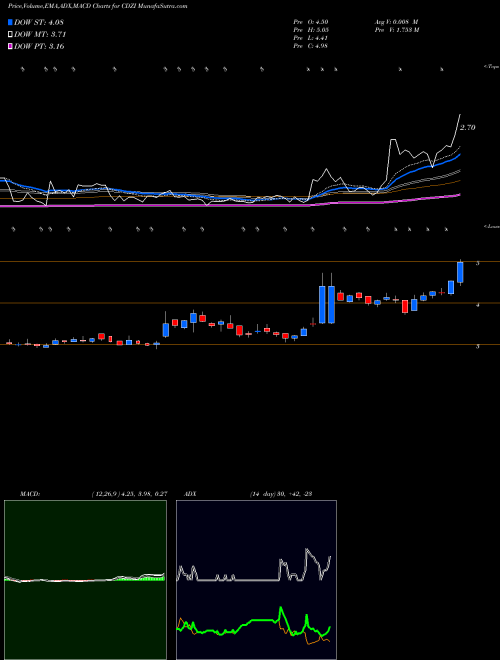Click the 'Pre O: 4.50' open value
The height and width of the screenshot is (660, 500).
click(x=311, y=22)
